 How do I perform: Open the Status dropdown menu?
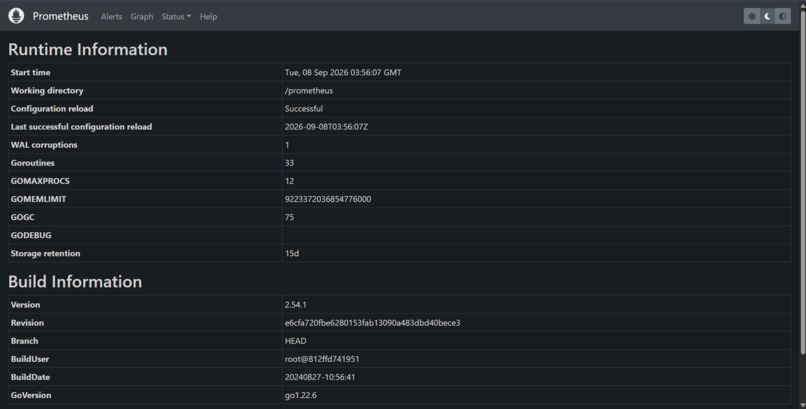176,16
